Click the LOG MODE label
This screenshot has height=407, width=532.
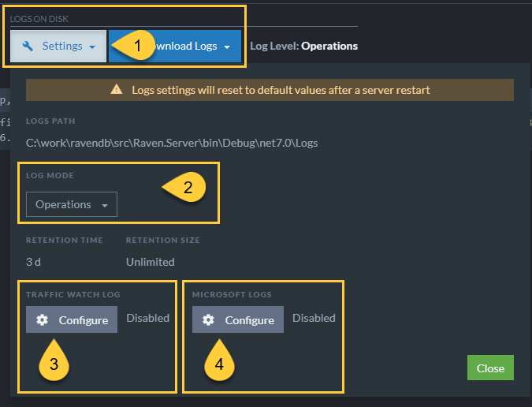click(x=50, y=175)
